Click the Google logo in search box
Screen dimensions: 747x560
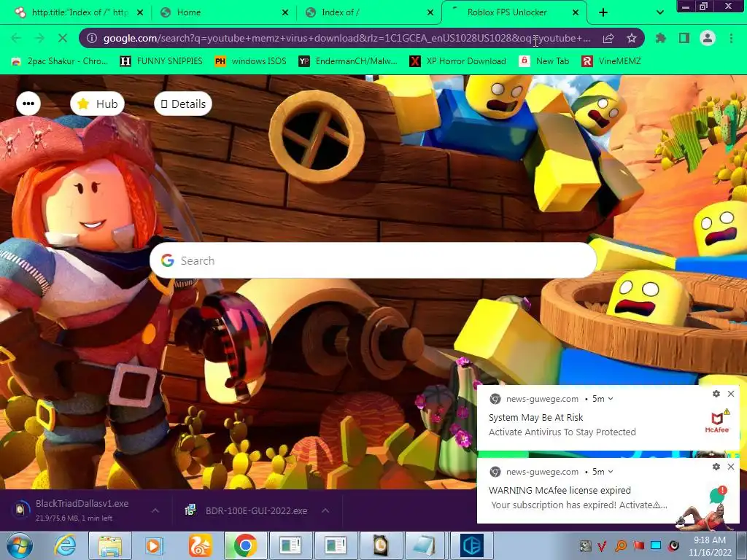167,260
